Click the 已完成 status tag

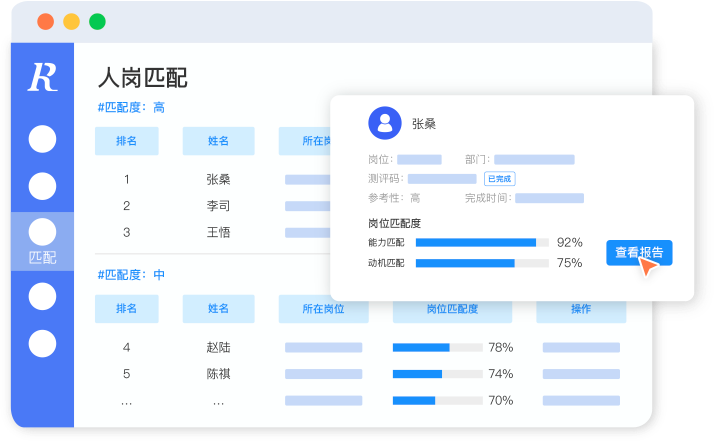500,179
